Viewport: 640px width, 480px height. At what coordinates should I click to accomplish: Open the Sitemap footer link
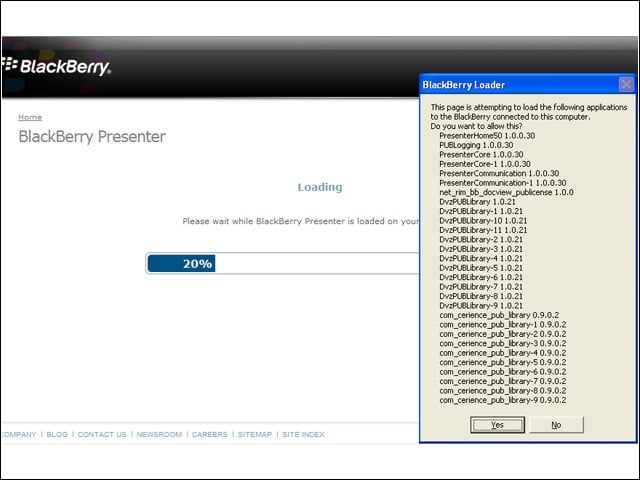pos(255,434)
